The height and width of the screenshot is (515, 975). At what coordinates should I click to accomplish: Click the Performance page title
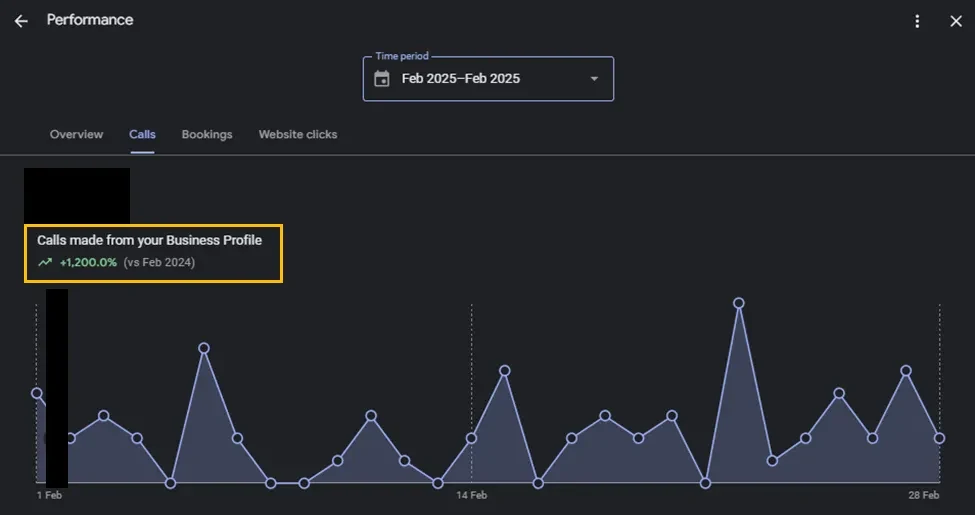(x=90, y=20)
